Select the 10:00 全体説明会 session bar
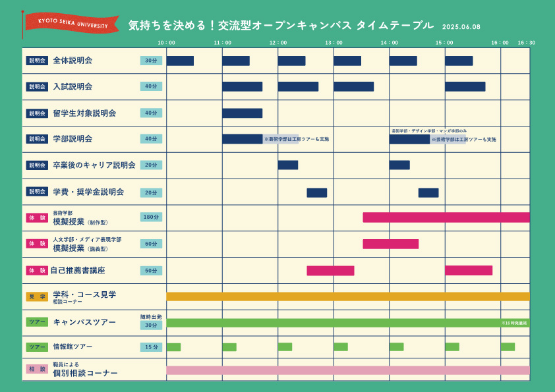This screenshot has height=392, width=555. 180,61
